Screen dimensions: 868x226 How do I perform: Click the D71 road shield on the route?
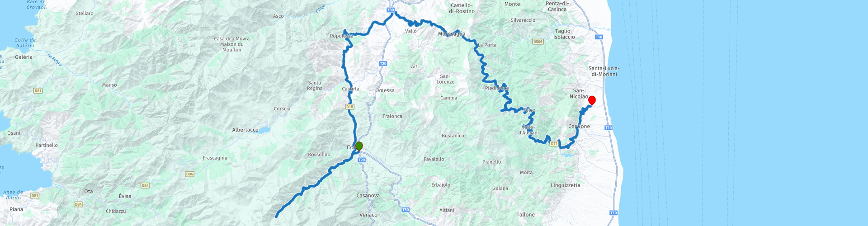(x=554, y=144)
